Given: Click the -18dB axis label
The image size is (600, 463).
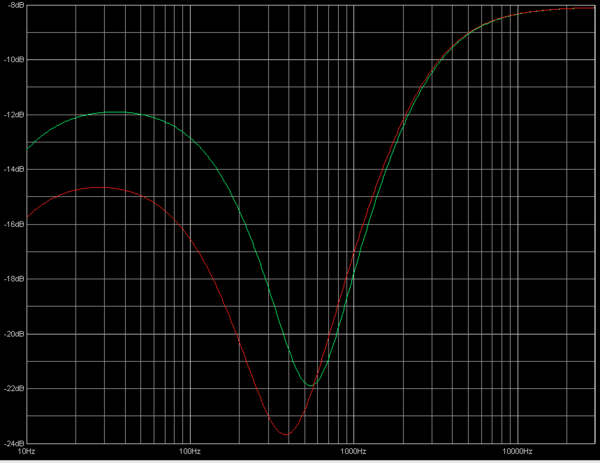Looking at the screenshot, I should coord(14,279).
